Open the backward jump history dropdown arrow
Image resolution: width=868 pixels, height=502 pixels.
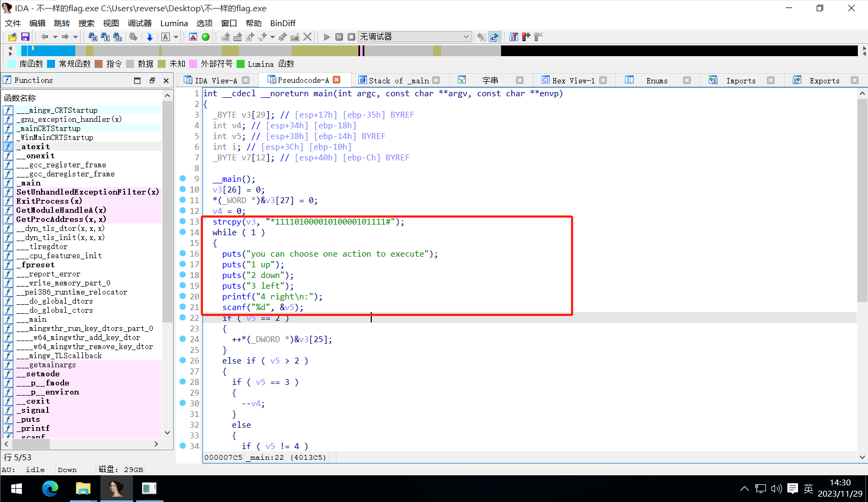(x=55, y=37)
